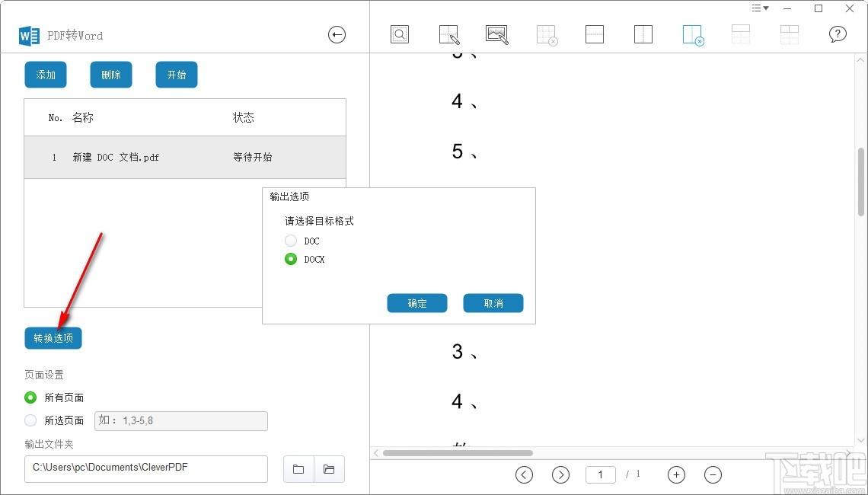Click the remove table area icon
Screen dimensions: 868x495
point(547,34)
